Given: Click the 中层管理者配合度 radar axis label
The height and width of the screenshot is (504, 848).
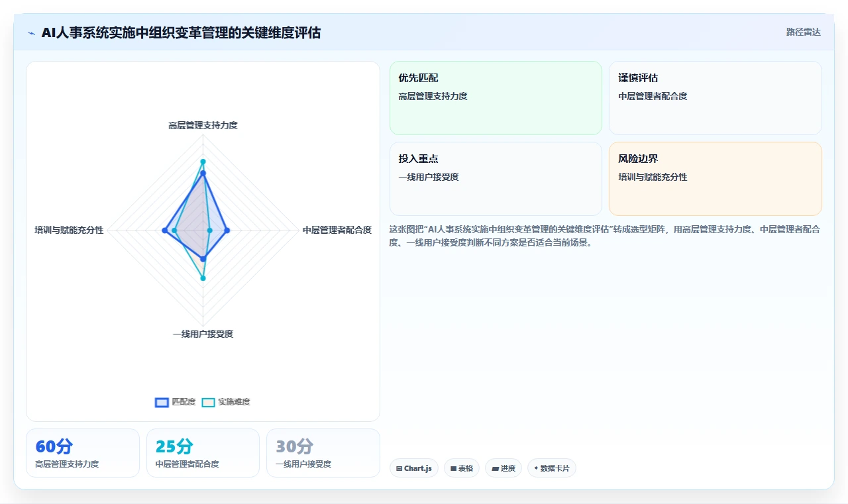Looking at the screenshot, I should (x=337, y=230).
